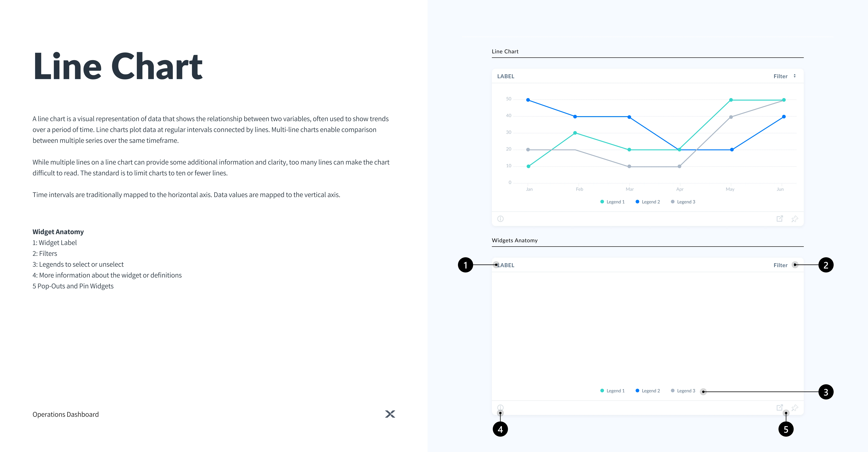Toggle Legend 2 in the top chart

pos(648,202)
